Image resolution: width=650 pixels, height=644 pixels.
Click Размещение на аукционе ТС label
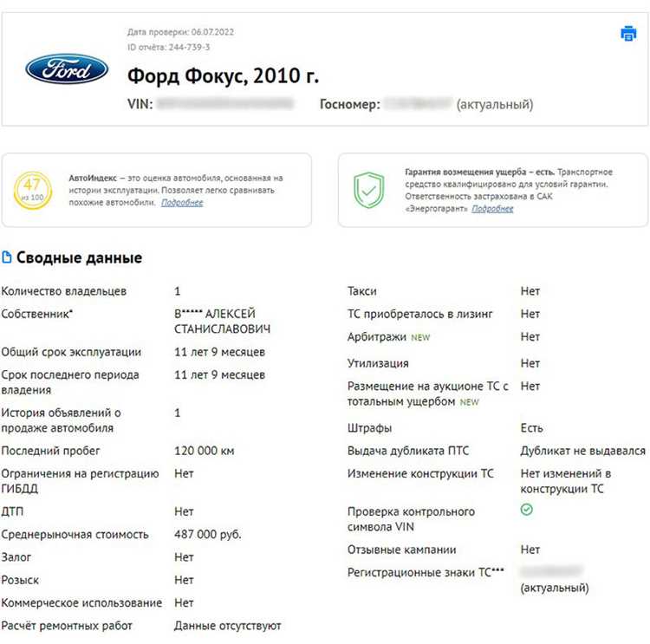pyautogui.click(x=428, y=394)
